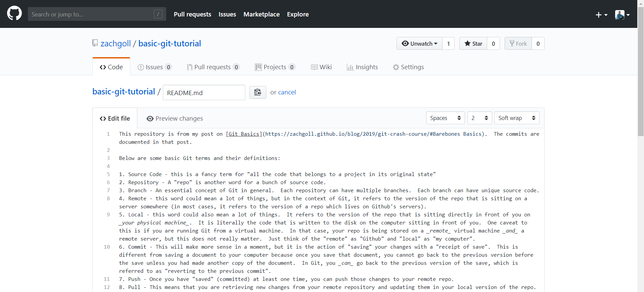
Task: Open the indent size 2 dropdown
Action: pos(479,118)
